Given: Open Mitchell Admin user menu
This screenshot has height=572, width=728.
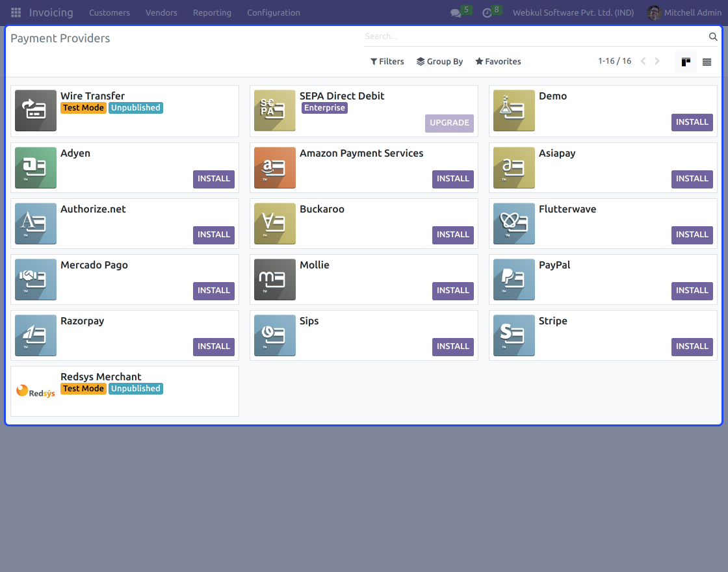Looking at the screenshot, I should 684,12.
